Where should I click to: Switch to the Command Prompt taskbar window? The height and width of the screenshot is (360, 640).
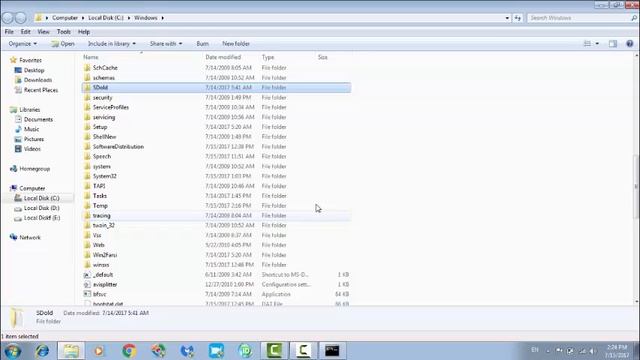[332, 351]
